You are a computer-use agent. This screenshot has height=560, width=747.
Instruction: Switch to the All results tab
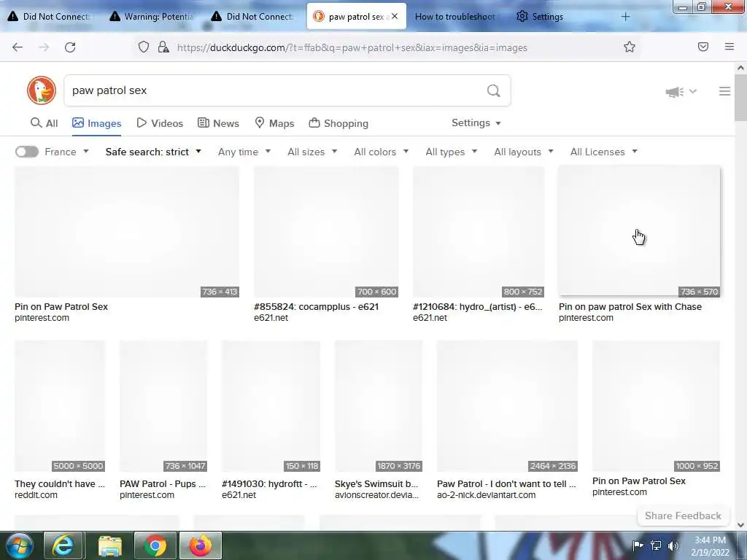pyautogui.click(x=44, y=123)
